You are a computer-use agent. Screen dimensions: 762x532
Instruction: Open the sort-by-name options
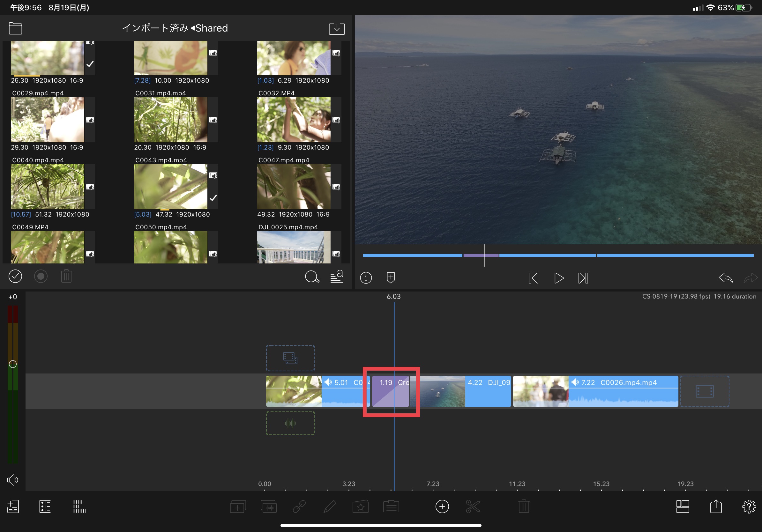(x=337, y=276)
